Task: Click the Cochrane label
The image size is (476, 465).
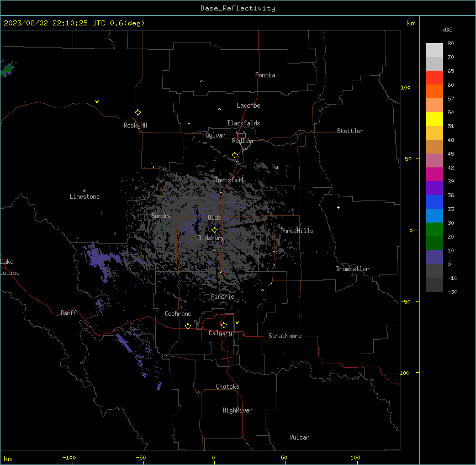Action: [178, 314]
